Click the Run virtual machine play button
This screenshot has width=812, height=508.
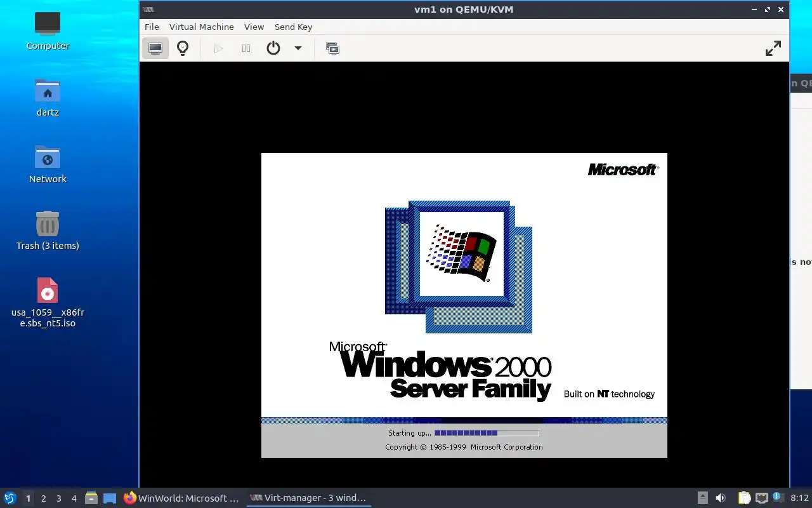(218, 48)
